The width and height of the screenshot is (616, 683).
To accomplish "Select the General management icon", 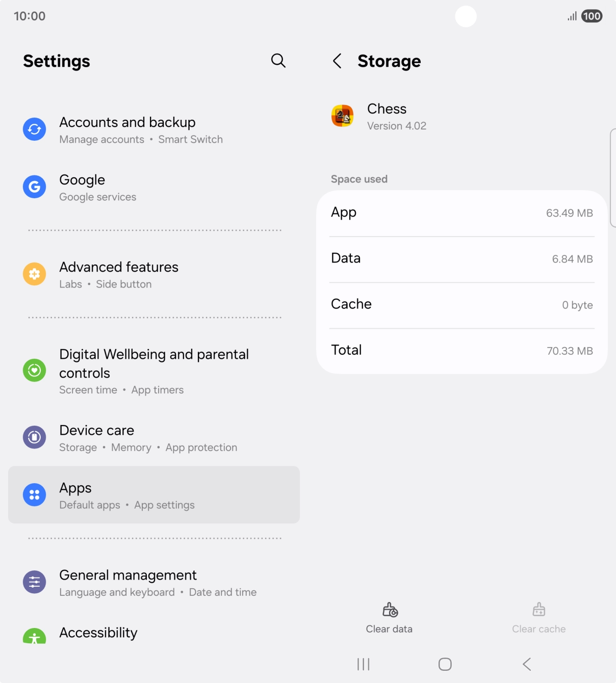I will point(34,582).
